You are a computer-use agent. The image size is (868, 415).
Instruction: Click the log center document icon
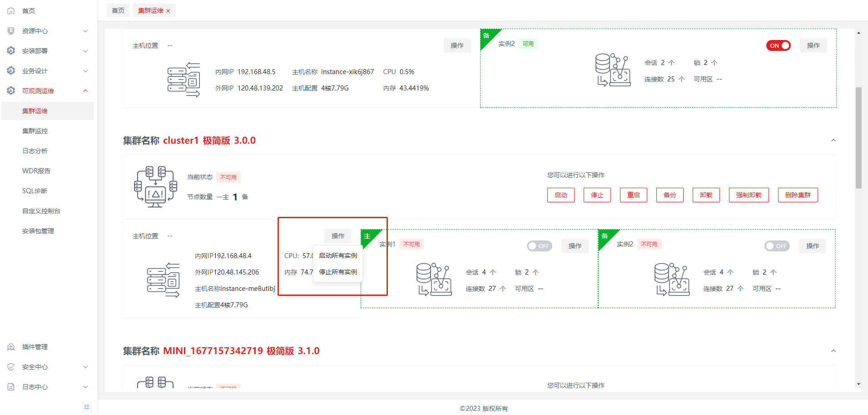[x=11, y=387]
